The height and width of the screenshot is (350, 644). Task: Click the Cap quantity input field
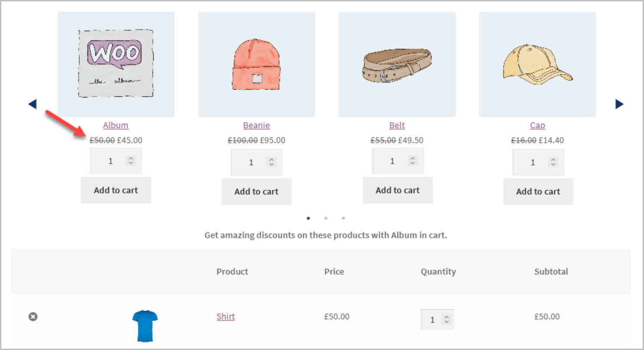click(533, 163)
